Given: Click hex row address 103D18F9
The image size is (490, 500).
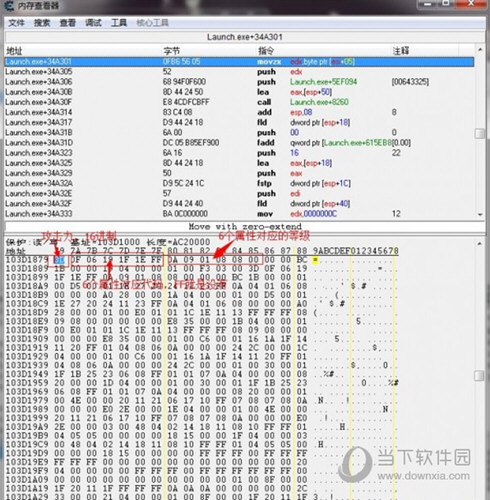Looking at the screenshot, I should pyautogui.click(x=27, y=330).
